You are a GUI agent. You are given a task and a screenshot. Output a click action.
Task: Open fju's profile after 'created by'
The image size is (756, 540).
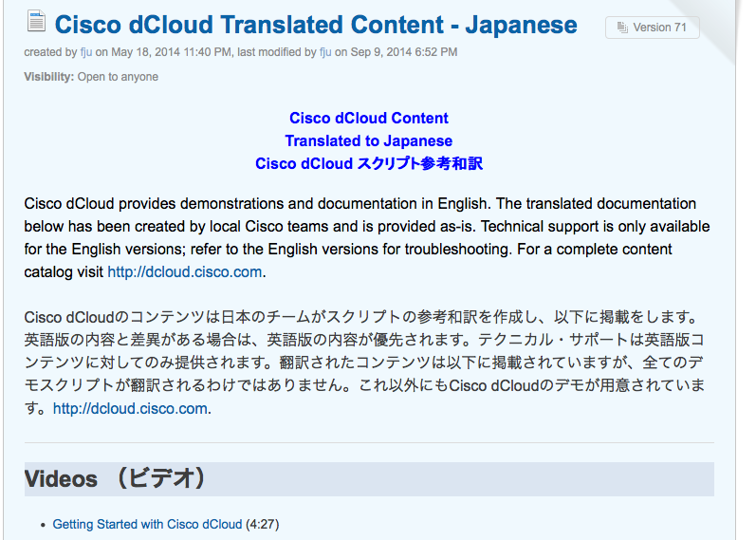pyautogui.click(x=86, y=52)
